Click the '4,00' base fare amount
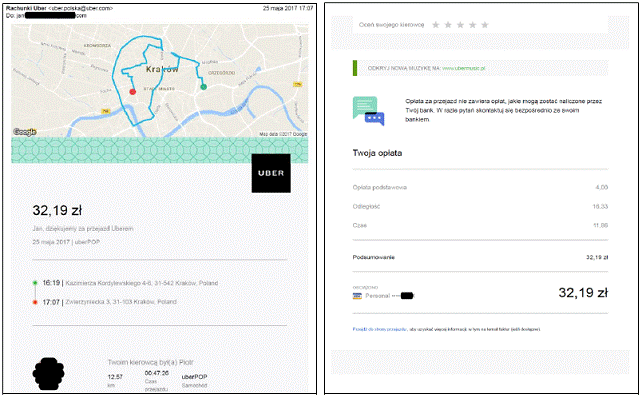Viewport: 642px width, 398px height. coord(601,188)
